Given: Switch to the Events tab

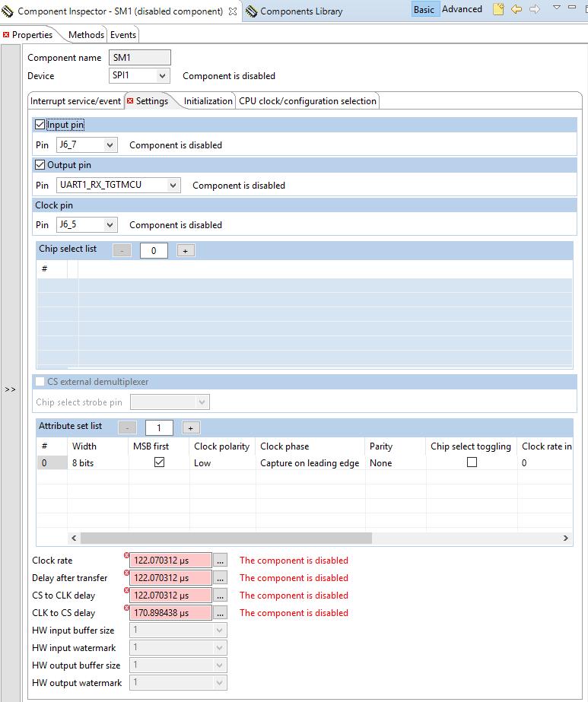Looking at the screenshot, I should coord(123,35).
